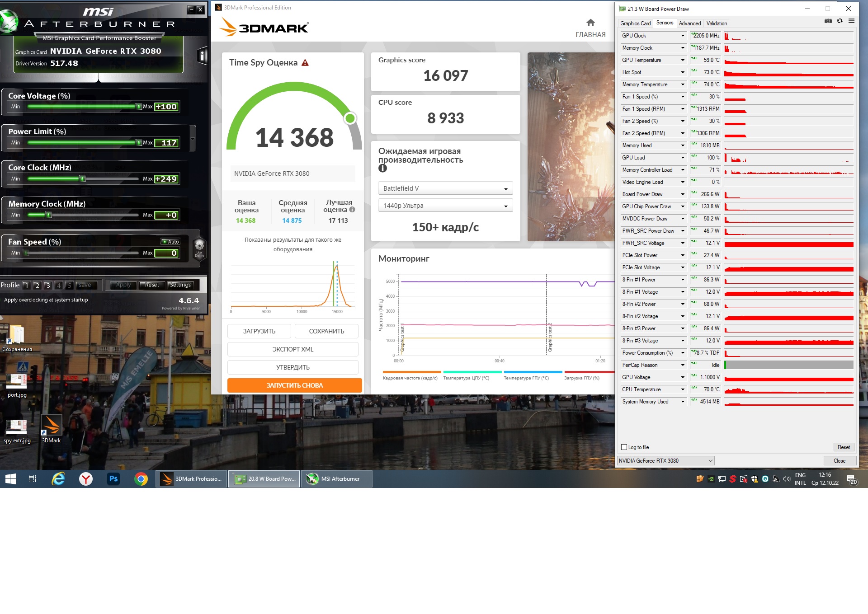This screenshot has width=868, height=614.
Task: Click the GPU-Z refresh icon
Action: [x=840, y=21]
